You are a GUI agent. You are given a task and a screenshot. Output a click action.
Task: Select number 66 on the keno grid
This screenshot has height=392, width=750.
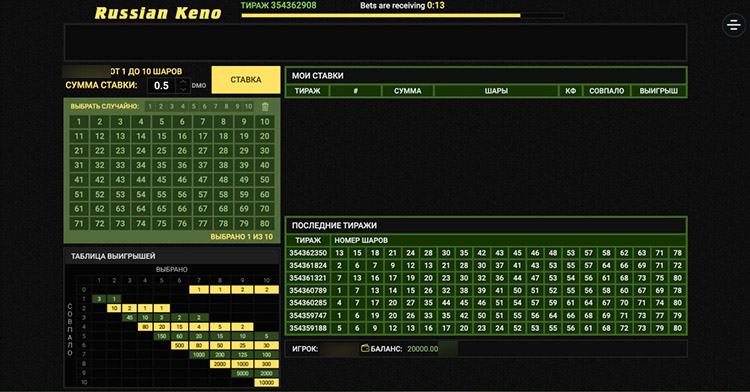tap(182, 209)
